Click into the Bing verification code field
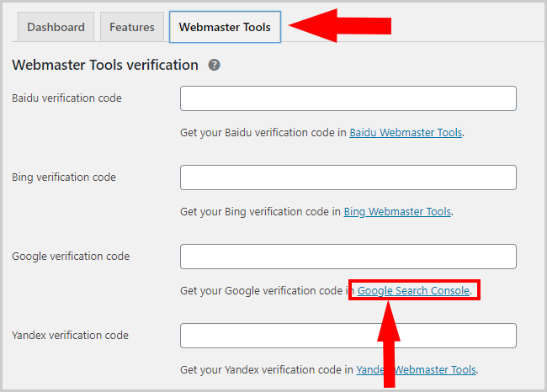 coord(348,177)
